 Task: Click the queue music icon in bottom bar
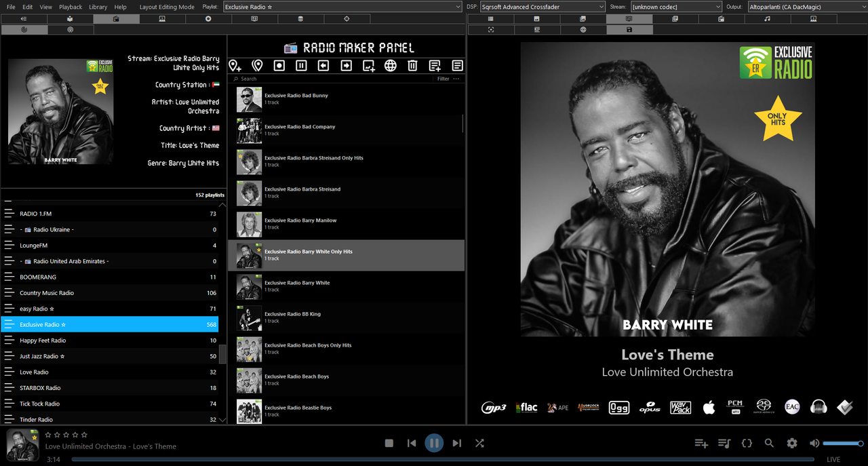tap(724, 443)
